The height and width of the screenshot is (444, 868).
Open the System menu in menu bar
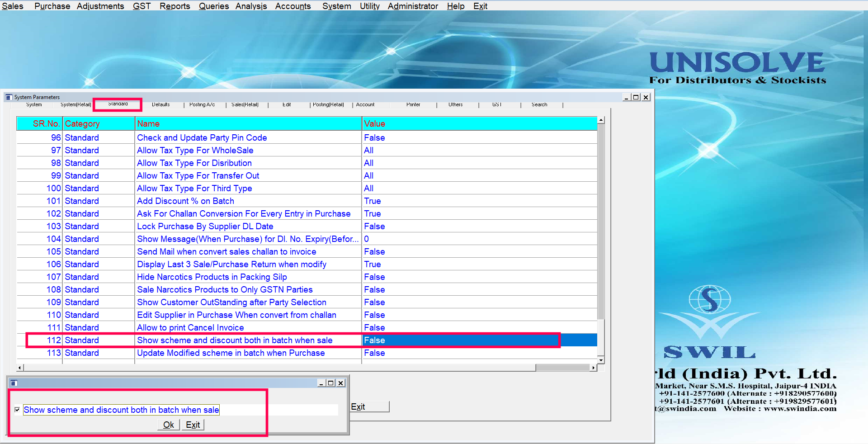337,6
